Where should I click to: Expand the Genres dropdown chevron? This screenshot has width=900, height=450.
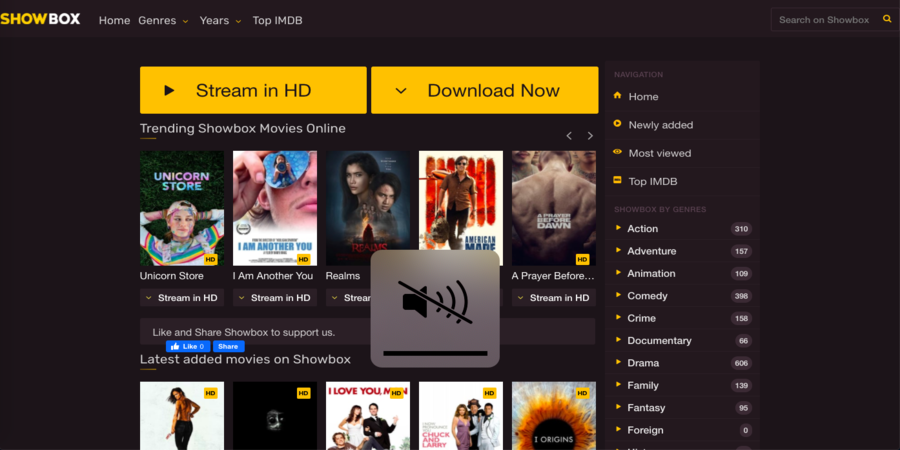[185, 21]
